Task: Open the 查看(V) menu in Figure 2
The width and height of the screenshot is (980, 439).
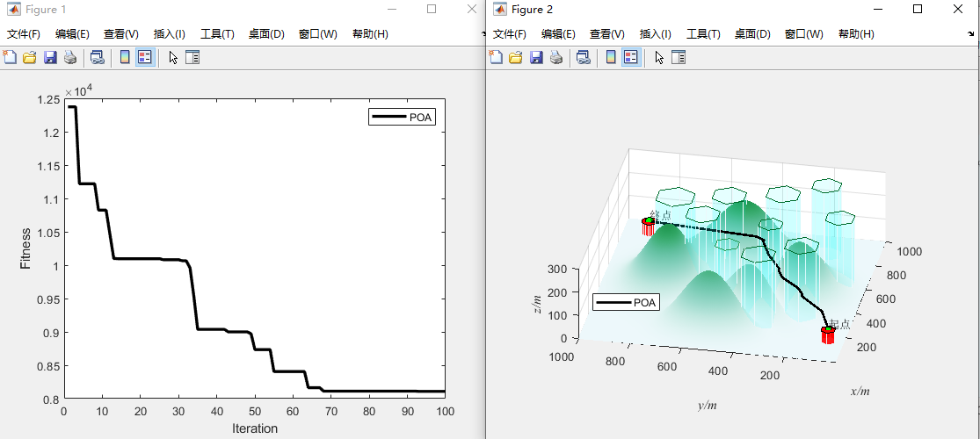Action: click(606, 34)
